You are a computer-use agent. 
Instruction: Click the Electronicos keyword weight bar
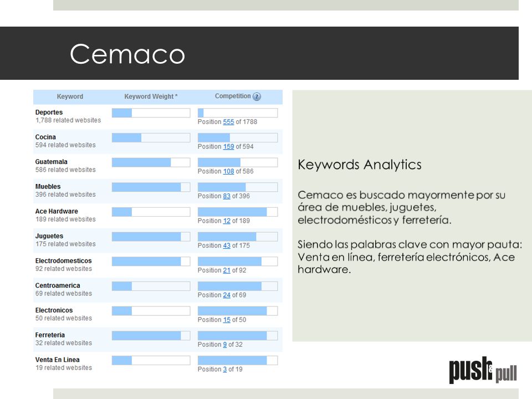pos(151,311)
